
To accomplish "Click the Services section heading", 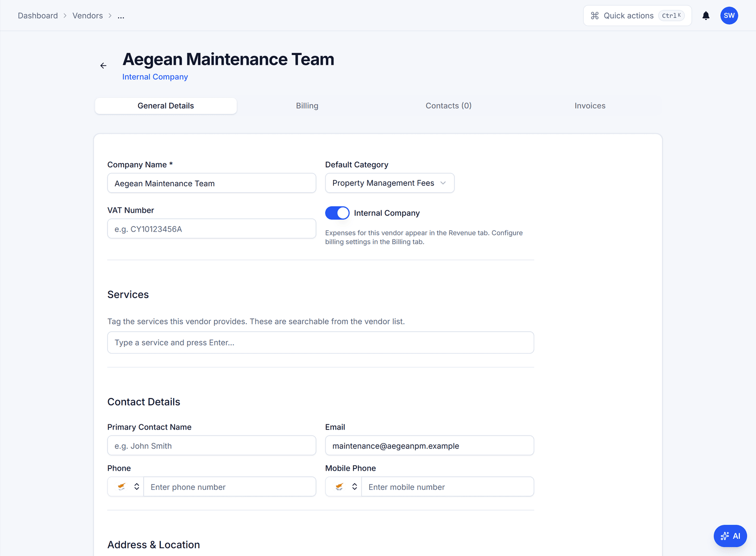I will tap(128, 295).
